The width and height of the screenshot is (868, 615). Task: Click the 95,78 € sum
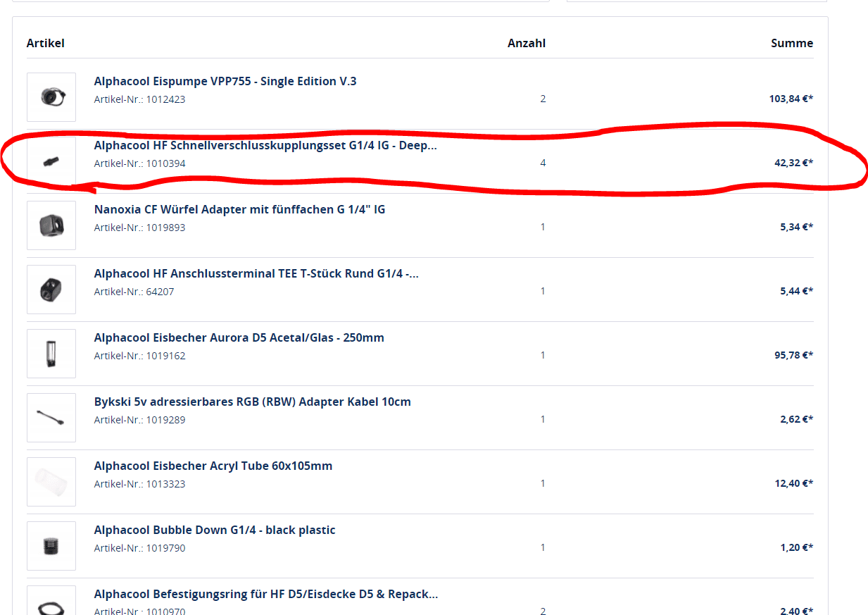[x=793, y=355]
